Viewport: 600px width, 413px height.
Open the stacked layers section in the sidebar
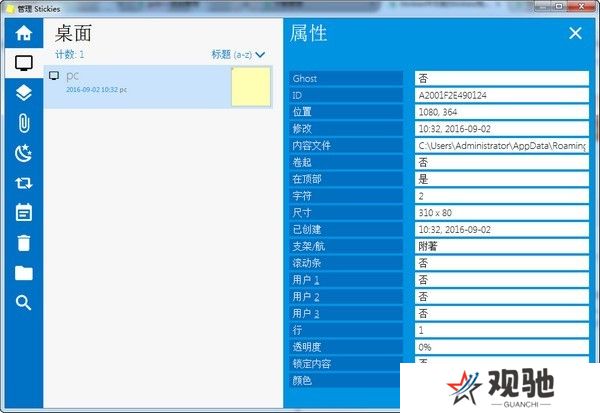[24, 93]
